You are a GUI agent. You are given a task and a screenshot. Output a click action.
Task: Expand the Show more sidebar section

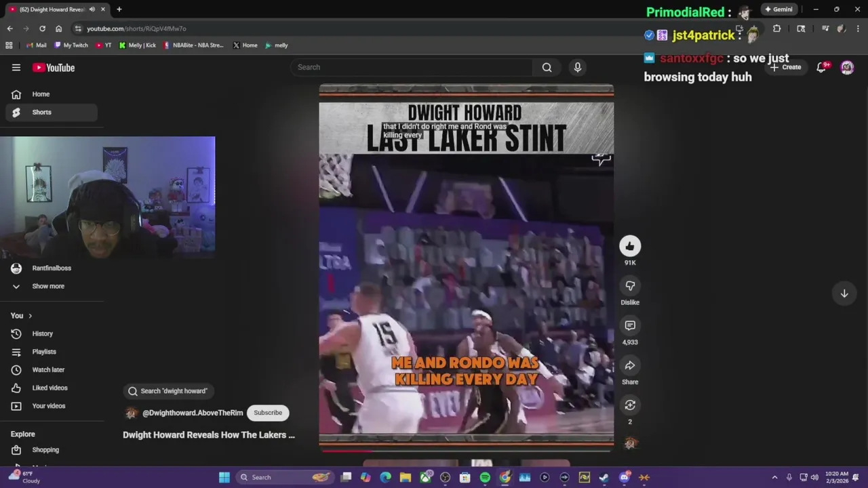pos(49,286)
